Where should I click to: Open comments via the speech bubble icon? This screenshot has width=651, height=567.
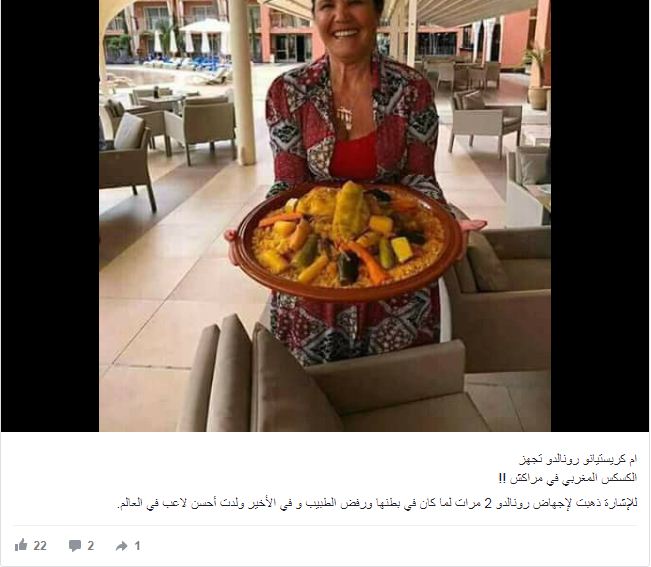[75, 545]
